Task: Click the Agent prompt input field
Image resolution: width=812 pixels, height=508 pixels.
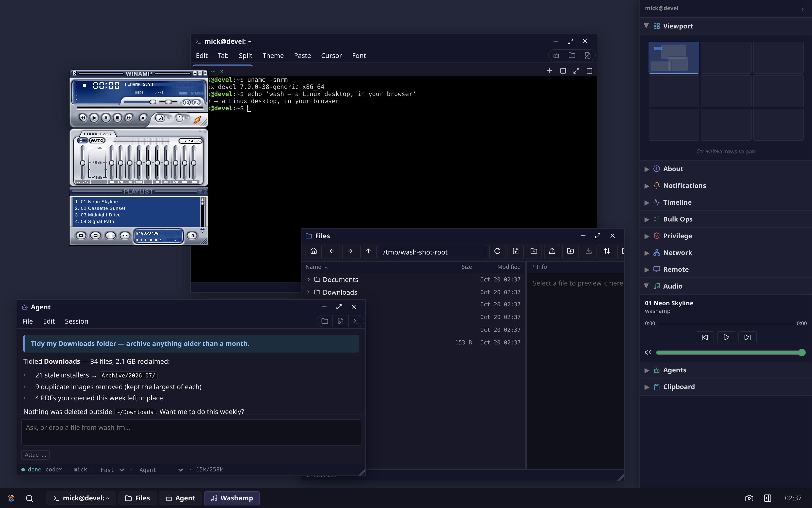Action: tap(191, 432)
